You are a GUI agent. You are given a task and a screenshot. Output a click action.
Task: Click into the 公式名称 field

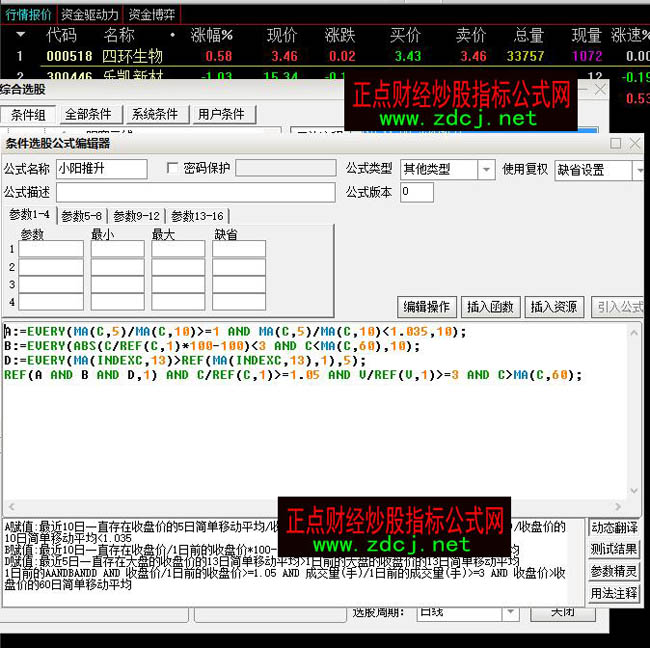pos(101,169)
